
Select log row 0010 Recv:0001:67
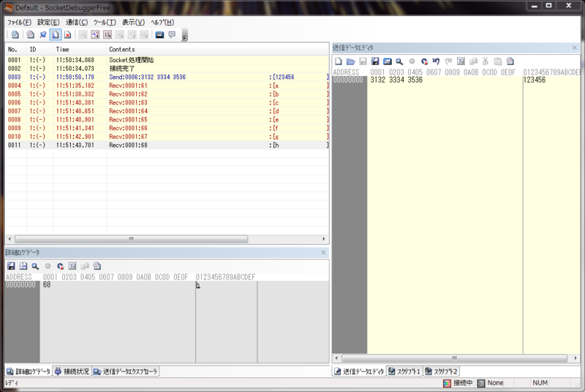click(x=167, y=137)
